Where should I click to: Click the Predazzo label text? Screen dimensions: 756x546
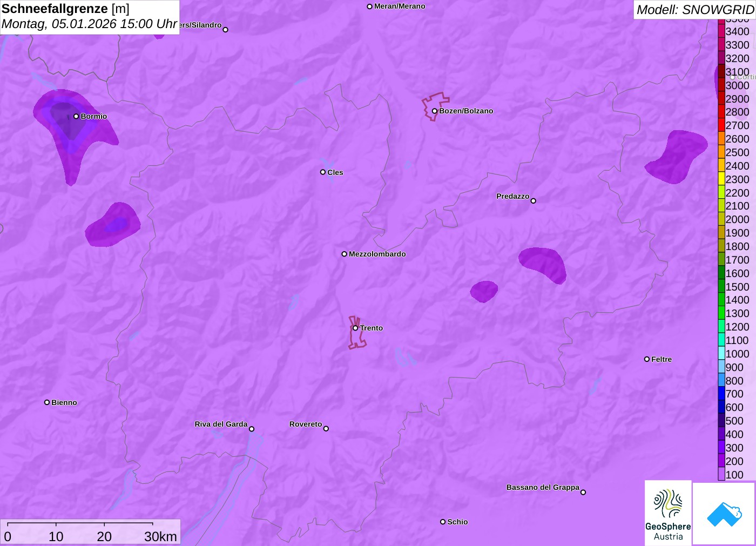(x=513, y=197)
